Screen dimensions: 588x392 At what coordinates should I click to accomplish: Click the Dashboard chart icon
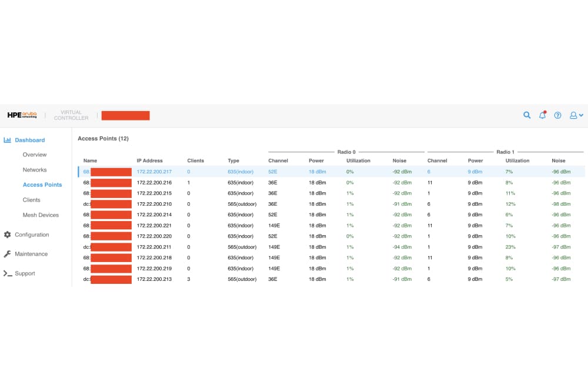(x=8, y=140)
